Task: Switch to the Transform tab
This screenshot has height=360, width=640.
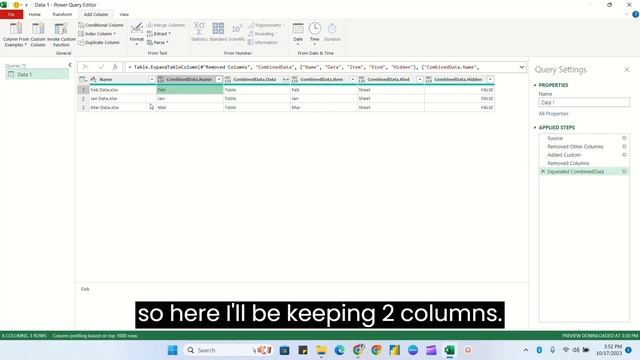Action: click(x=62, y=14)
